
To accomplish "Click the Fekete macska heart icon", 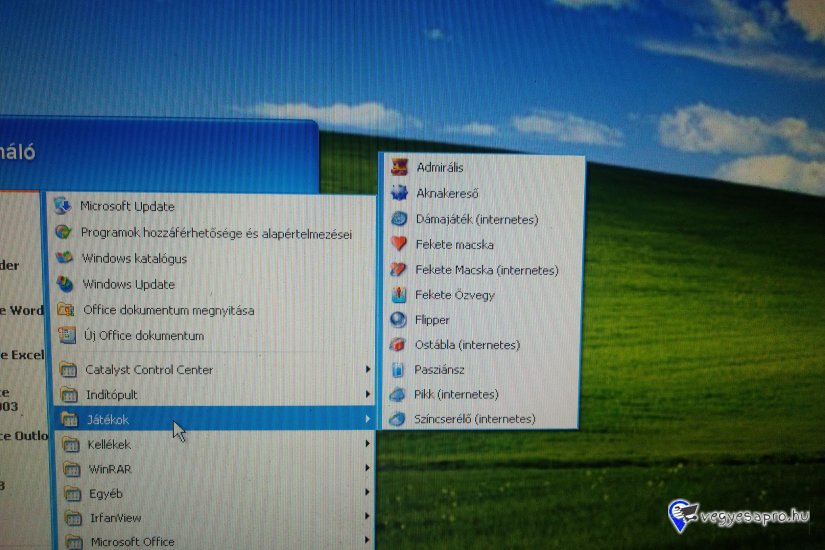I will (x=399, y=244).
